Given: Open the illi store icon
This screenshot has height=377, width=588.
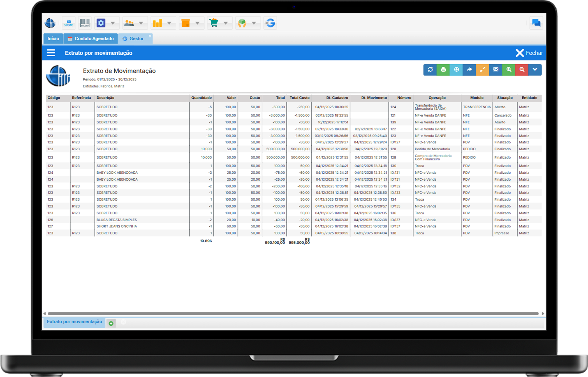Looking at the screenshot, I should [x=68, y=23].
